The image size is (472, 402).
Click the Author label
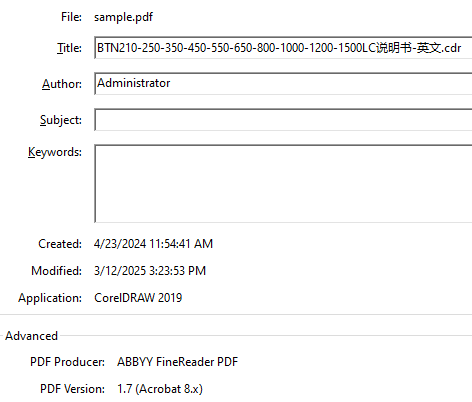pyautogui.click(x=62, y=84)
